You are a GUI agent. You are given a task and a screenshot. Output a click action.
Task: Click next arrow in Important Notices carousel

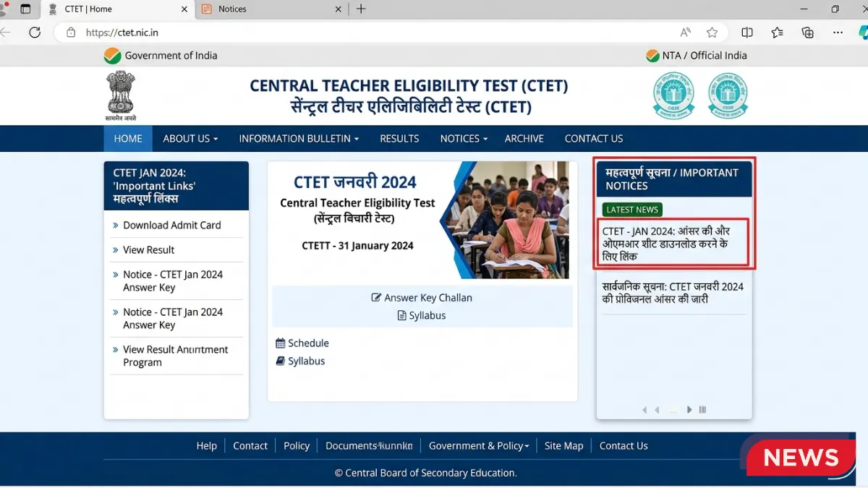coord(689,410)
